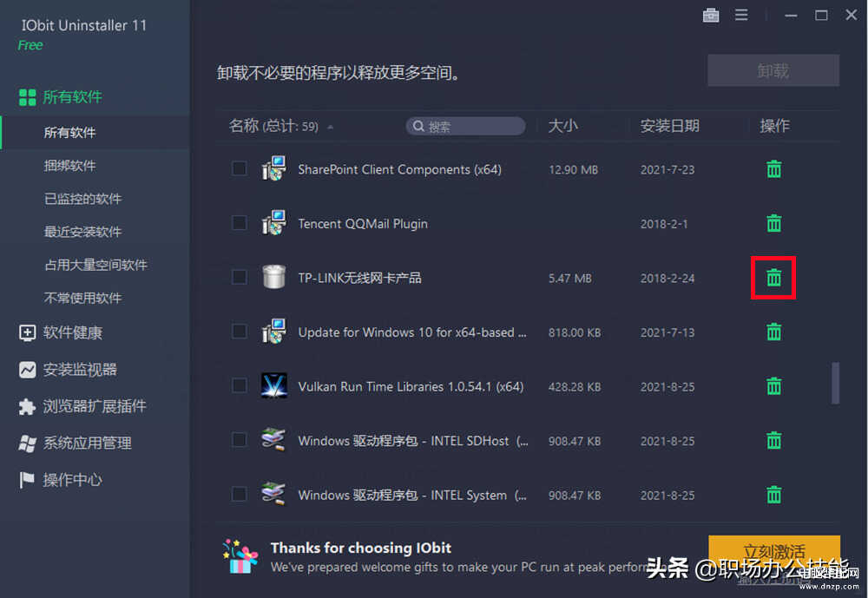
Task: Click the 5.47 MB size value
Action: click(570, 278)
